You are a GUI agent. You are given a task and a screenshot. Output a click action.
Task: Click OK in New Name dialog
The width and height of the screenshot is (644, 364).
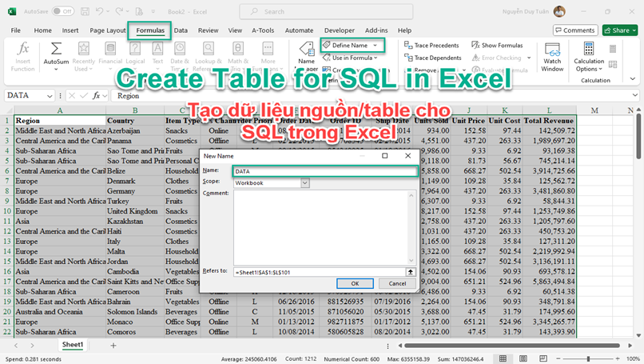355,283
